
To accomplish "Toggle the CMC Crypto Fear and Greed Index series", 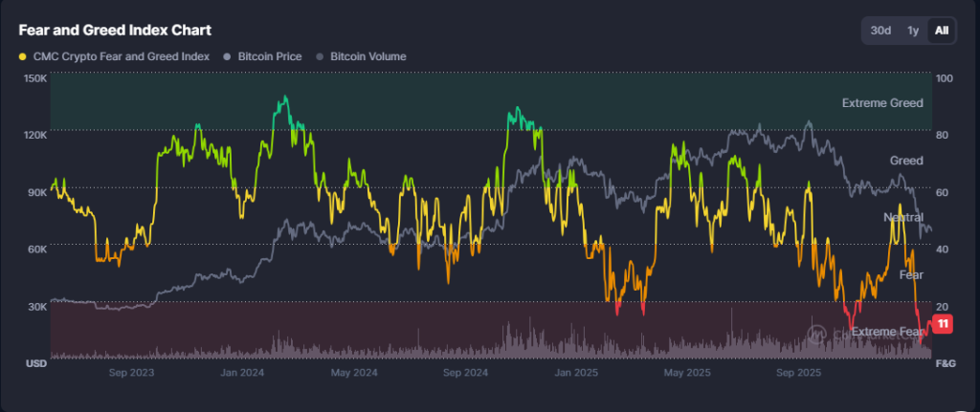I will [121, 57].
